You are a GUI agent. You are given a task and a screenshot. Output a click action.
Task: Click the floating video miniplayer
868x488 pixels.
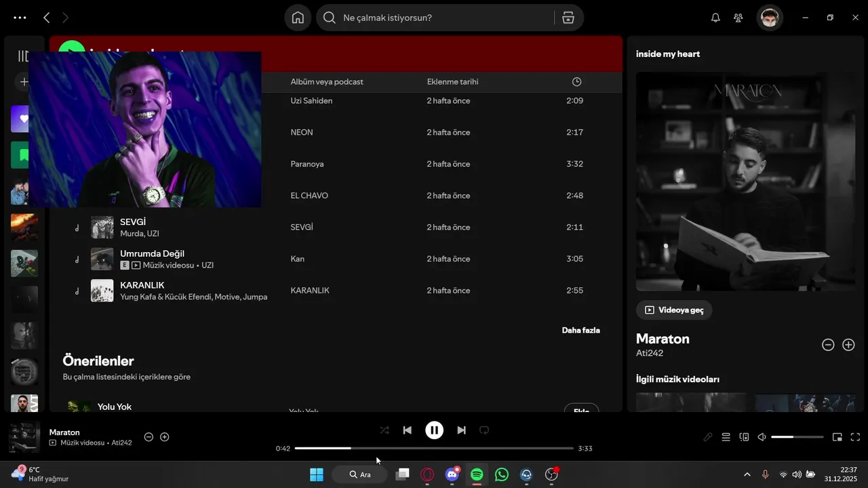[145, 129]
